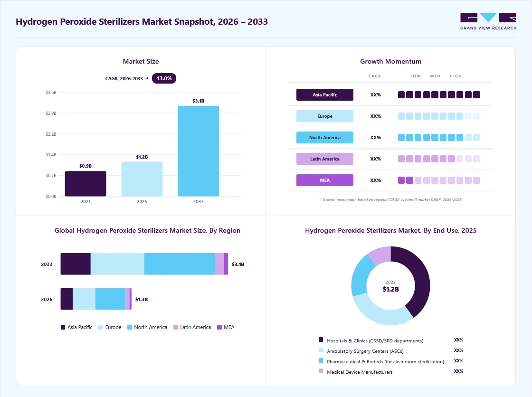Click the Market Size heading
The image size is (532, 397).
point(141,61)
